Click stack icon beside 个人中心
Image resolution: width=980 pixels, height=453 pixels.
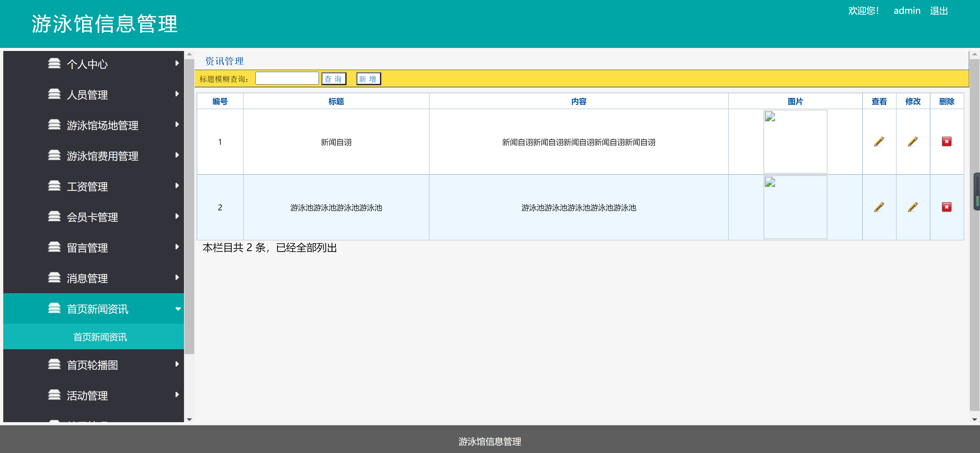point(54,63)
